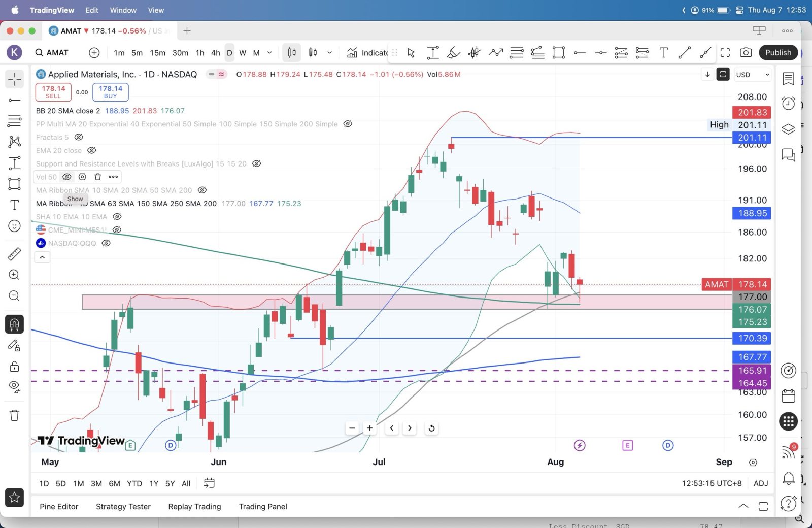Open the USD currency dropdown
812x528 pixels.
[x=753, y=75]
